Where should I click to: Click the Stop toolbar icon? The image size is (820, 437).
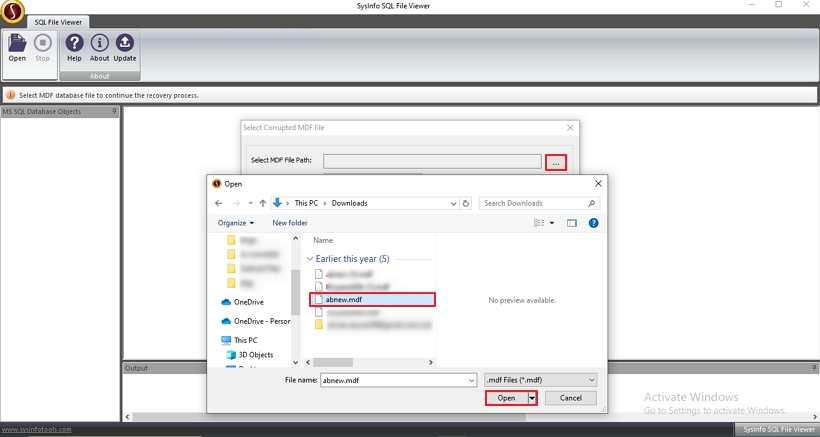click(43, 48)
